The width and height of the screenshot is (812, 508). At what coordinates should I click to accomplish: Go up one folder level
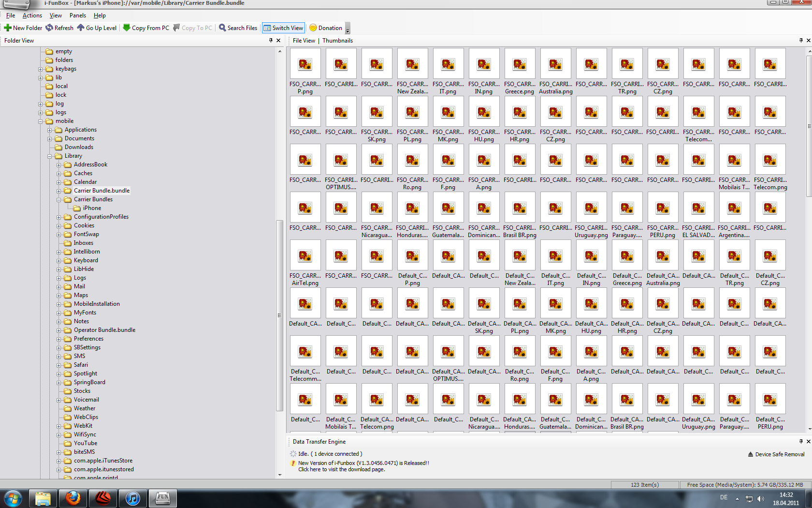point(97,28)
